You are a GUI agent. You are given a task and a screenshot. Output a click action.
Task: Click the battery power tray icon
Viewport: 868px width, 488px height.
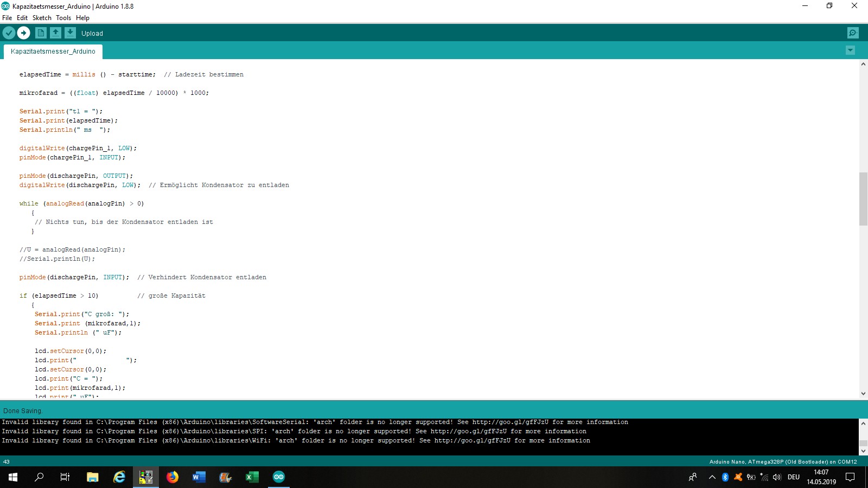pyautogui.click(x=751, y=477)
